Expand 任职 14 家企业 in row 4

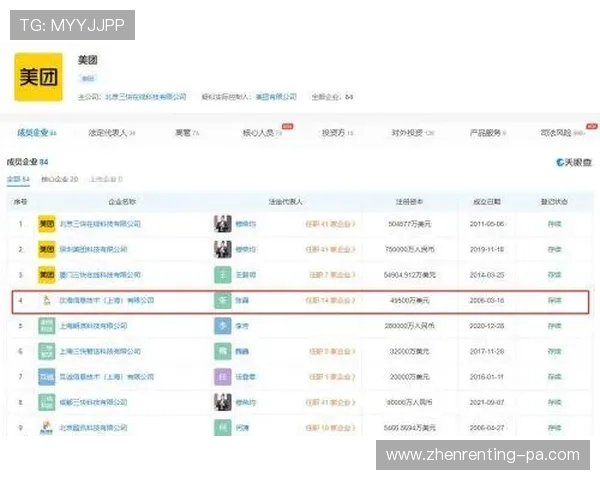[x=330, y=300]
